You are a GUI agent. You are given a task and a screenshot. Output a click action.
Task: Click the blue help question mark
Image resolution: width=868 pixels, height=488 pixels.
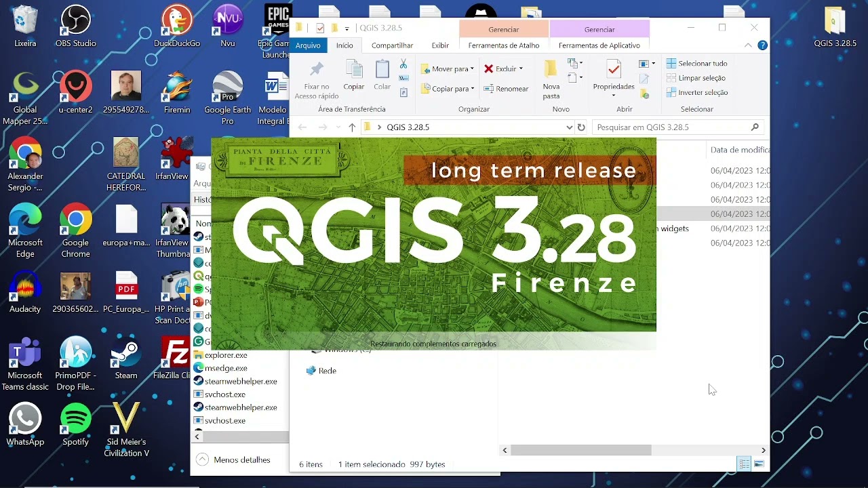(x=762, y=45)
